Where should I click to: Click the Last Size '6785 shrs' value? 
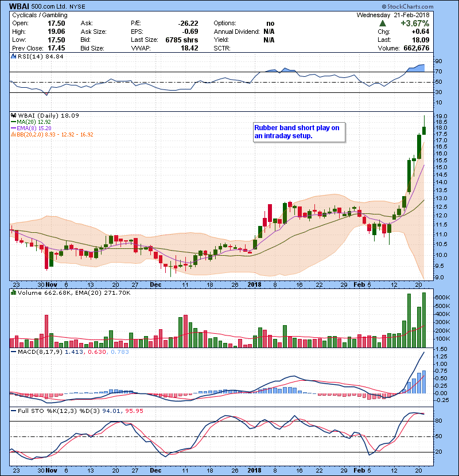[x=182, y=40]
